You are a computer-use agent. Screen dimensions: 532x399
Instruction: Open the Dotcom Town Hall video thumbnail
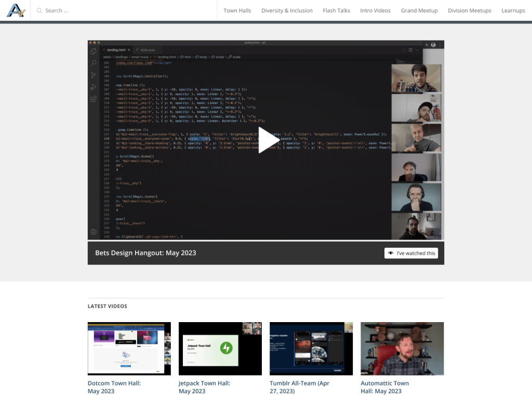(129, 349)
